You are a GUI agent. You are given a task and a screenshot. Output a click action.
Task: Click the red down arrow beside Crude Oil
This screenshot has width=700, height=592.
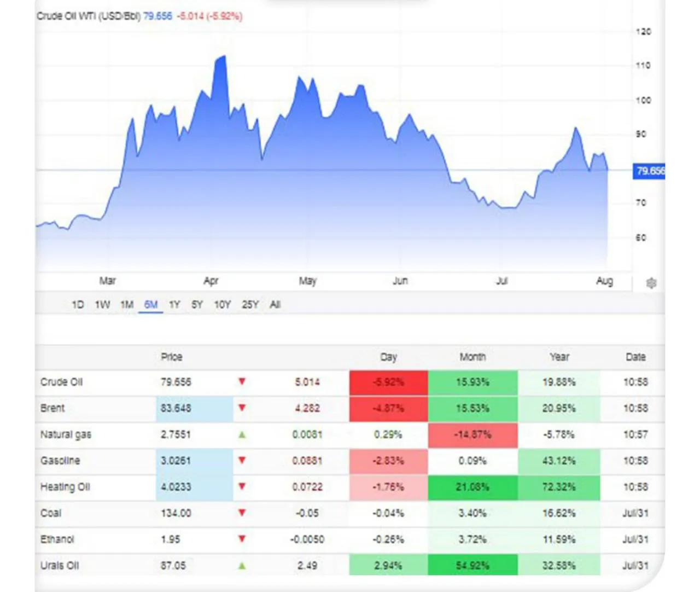(242, 381)
